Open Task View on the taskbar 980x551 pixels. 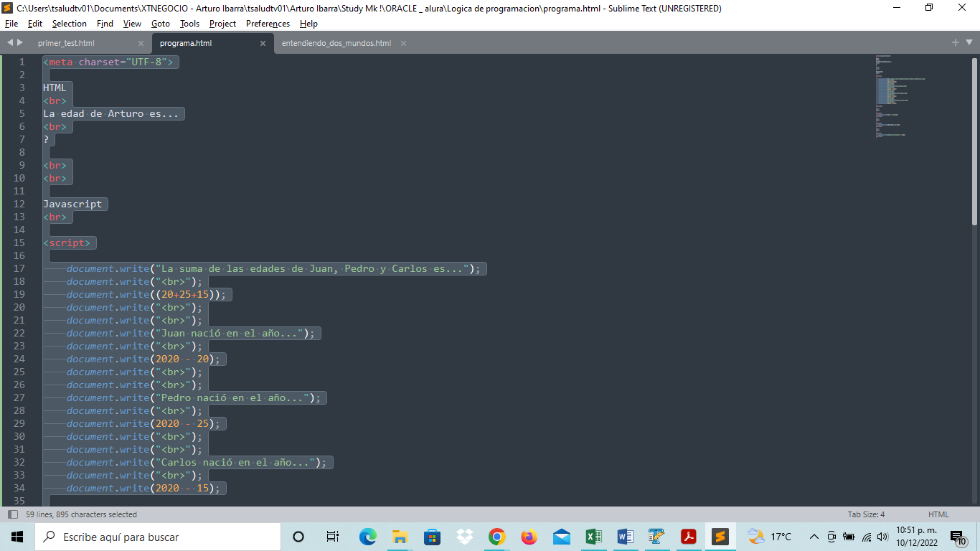[332, 537]
